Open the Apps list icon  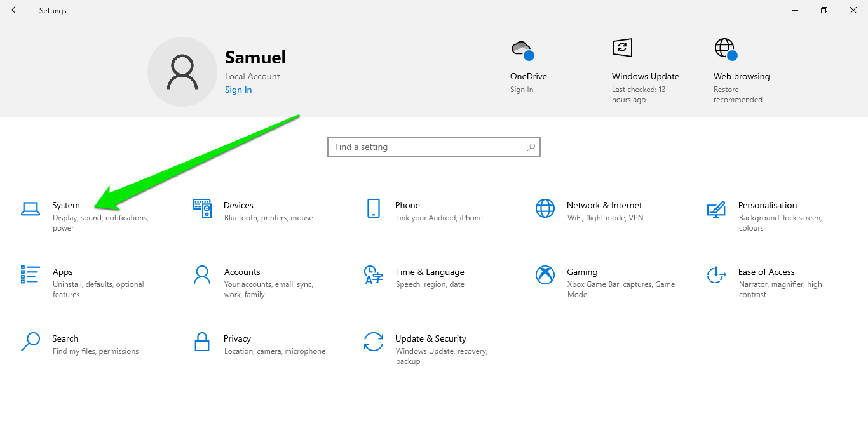tap(31, 274)
